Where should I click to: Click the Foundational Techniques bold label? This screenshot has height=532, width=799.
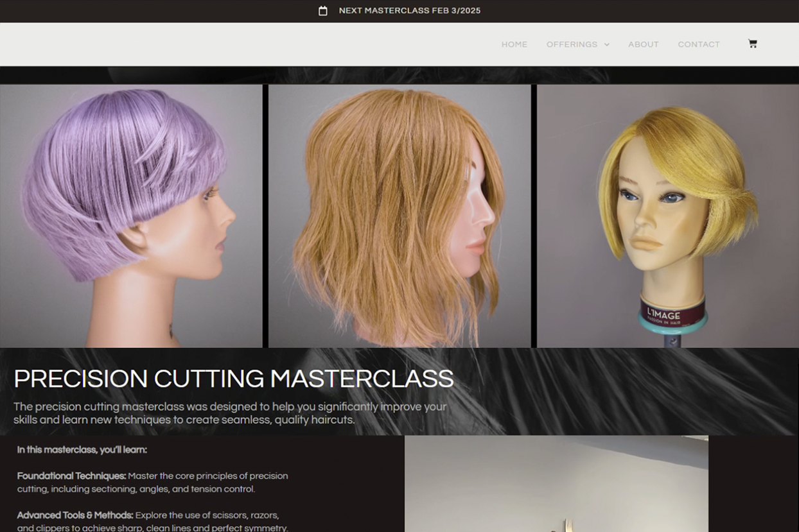pos(71,476)
